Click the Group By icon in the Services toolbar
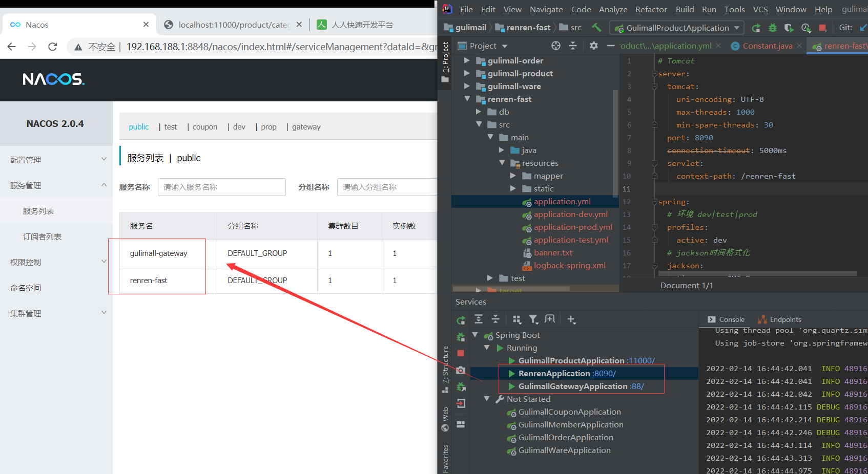The height and width of the screenshot is (474, 868). (516, 319)
